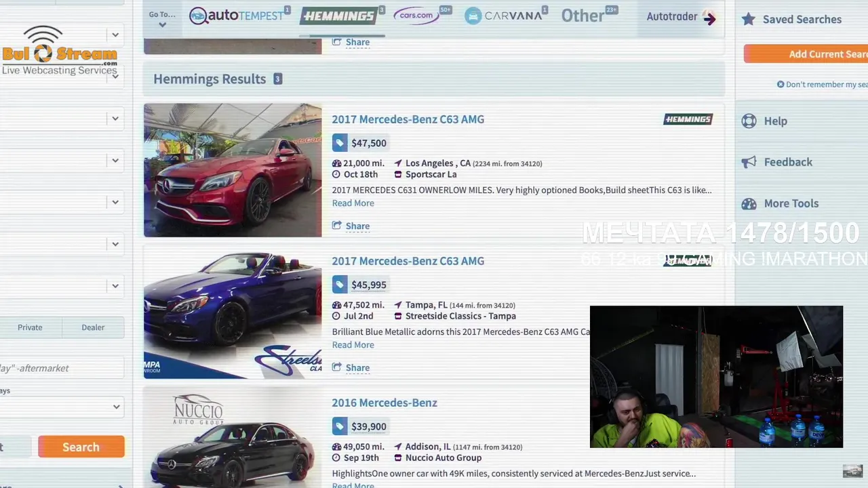Select the Dealer seller toggle
868x488 pixels.
tap(93, 327)
